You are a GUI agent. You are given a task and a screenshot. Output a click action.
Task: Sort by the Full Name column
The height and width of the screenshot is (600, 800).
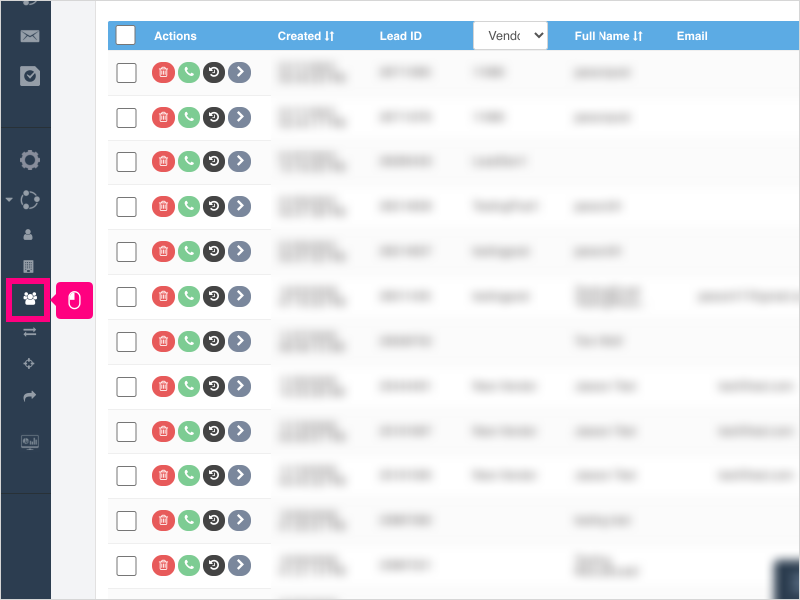pyautogui.click(x=609, y=36)
